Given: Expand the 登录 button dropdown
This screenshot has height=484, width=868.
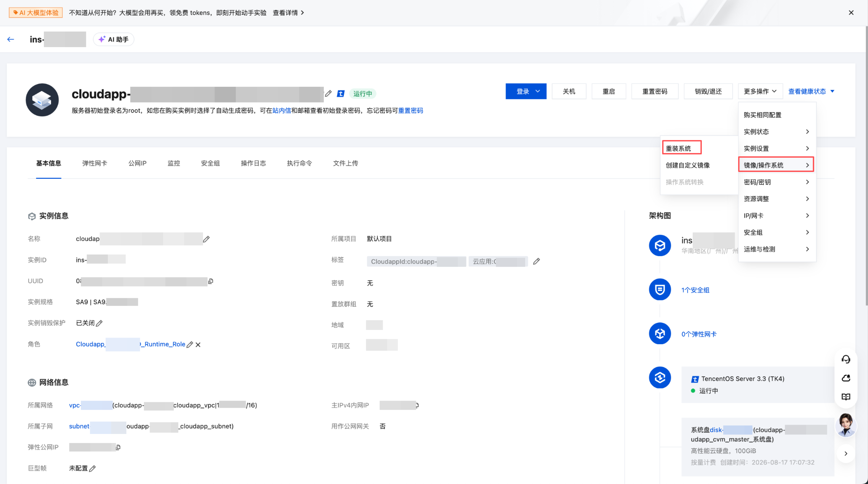Looking at the screenshot, I should (x=538, y=92).
